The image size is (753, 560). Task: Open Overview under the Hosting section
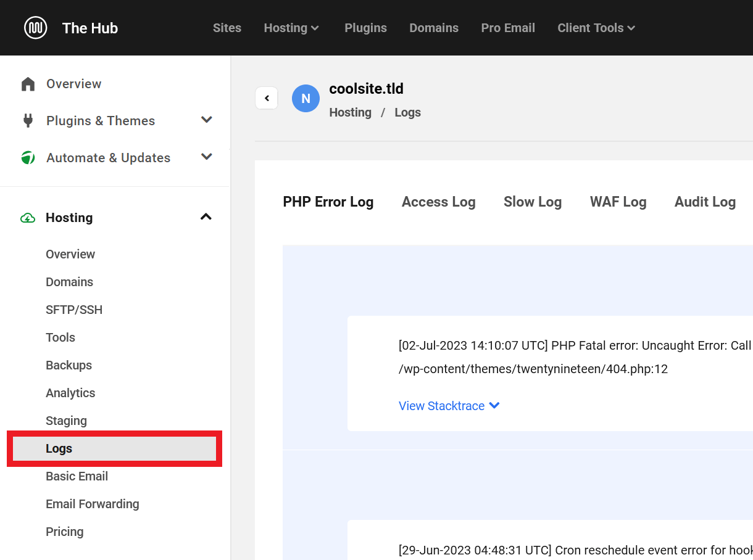(70, 254)
